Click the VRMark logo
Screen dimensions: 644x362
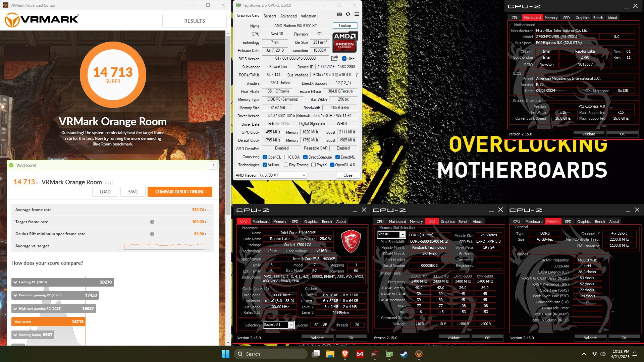click(x=42, y=20)
